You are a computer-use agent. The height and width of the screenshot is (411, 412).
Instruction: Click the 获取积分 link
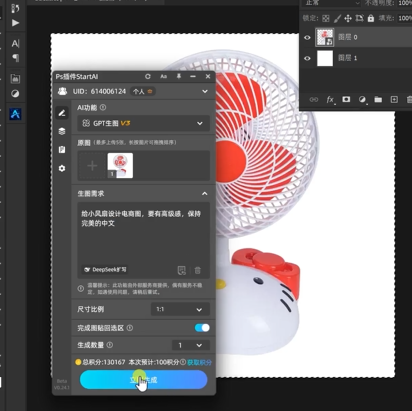pos(199,362)
